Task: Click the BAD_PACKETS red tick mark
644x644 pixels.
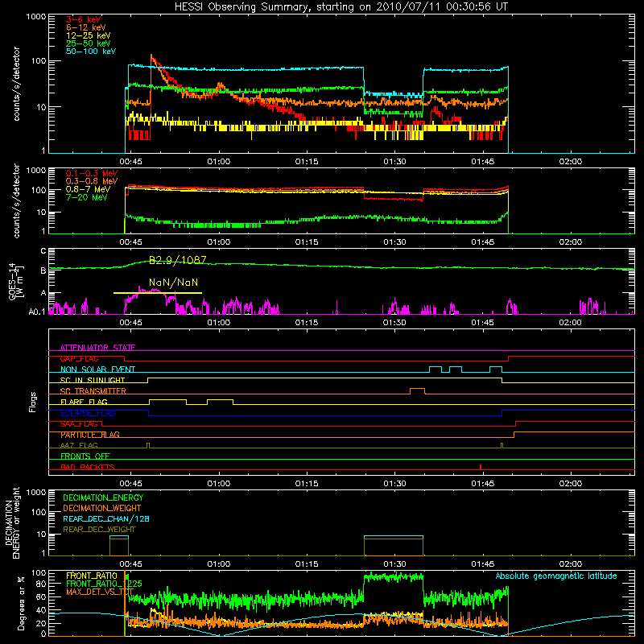Action: click(x=481, y=467)
